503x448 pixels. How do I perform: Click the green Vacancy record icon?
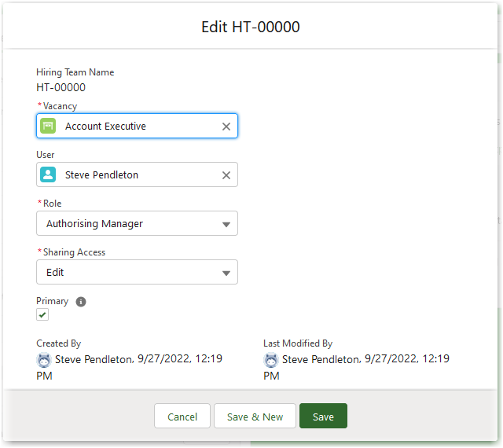point(48,126)
